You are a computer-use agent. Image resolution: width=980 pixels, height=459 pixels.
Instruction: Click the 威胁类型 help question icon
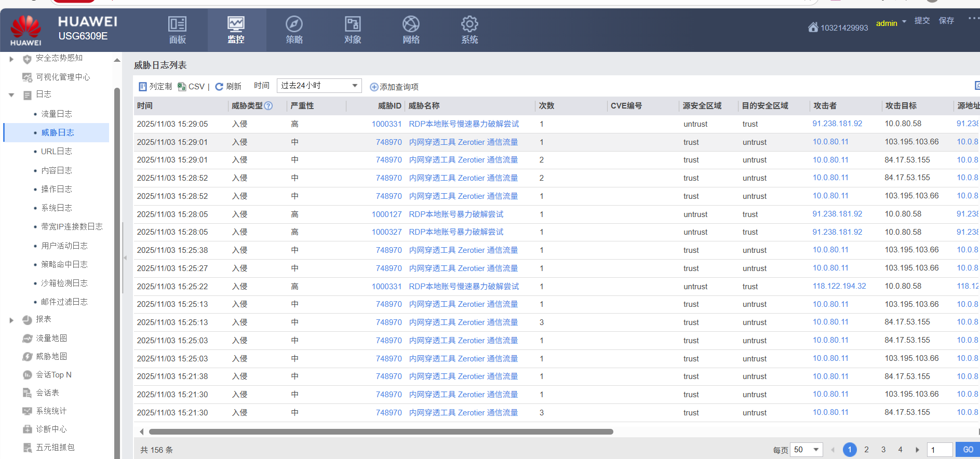point(269,106)
